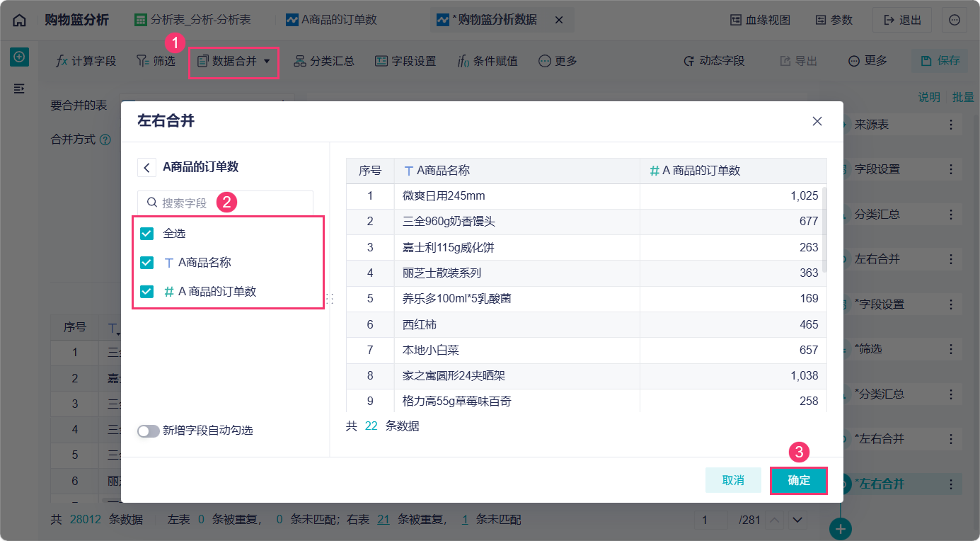The image size is (980, 541).
Task: Open the 筛选 filter tool
Action: (x=155, y=61)
